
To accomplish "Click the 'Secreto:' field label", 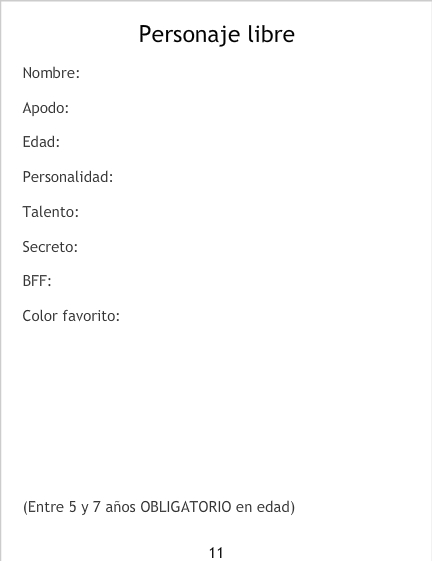I will click(50, 247).
